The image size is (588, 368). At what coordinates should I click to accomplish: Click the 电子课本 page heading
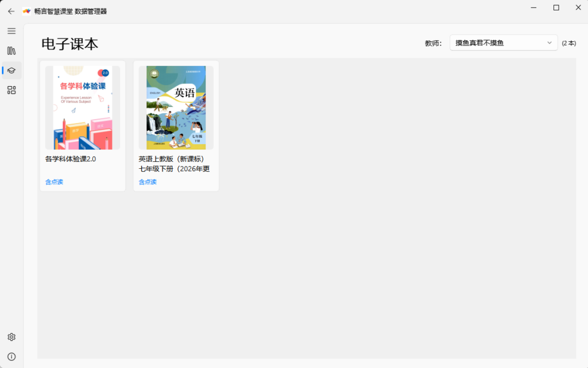pos(69,44)
